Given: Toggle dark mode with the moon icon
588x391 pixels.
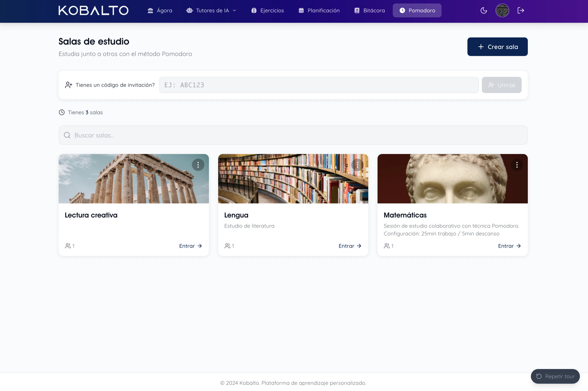Looking at the screenshot, I should pos(484,10).
